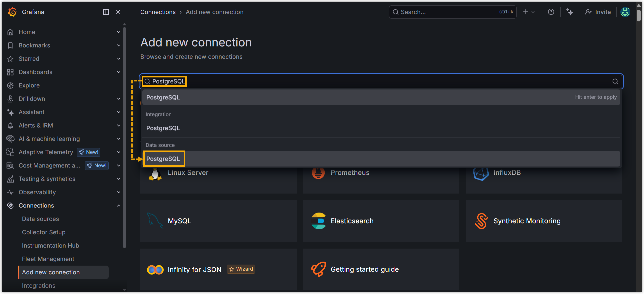The image size is (644, 294).
Task: Expand the Assistant menu chevron
Action: (x=119, y=112)
